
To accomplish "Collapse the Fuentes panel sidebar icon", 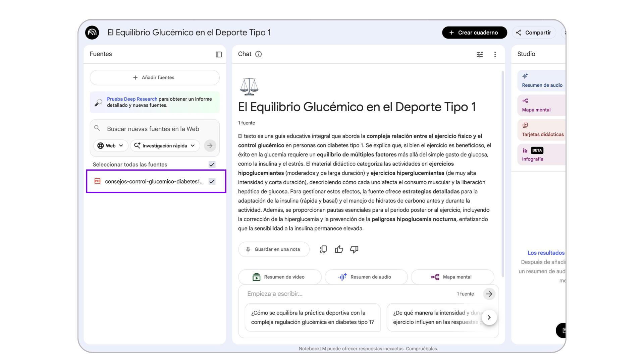I will 219,54.
